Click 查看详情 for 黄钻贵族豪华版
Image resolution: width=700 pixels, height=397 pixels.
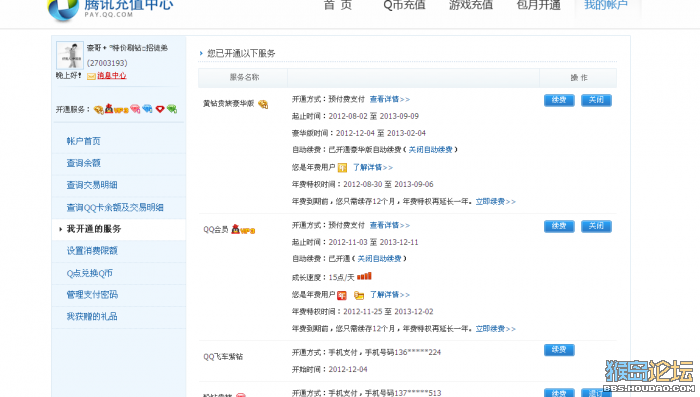click(389, 99)
